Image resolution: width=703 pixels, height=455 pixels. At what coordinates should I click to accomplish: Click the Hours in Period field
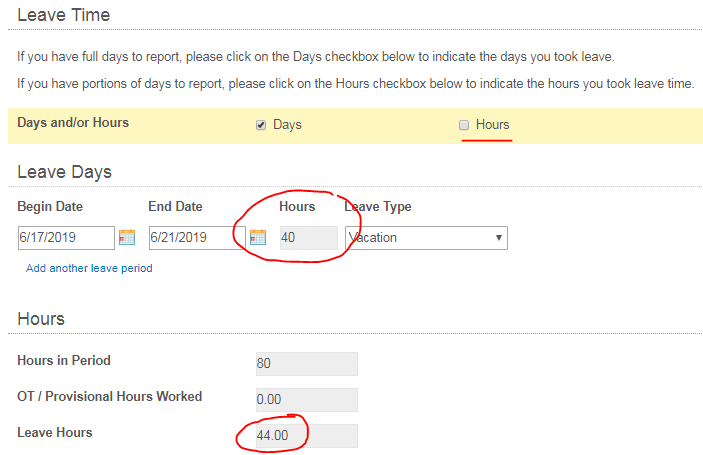click(306, 364)
